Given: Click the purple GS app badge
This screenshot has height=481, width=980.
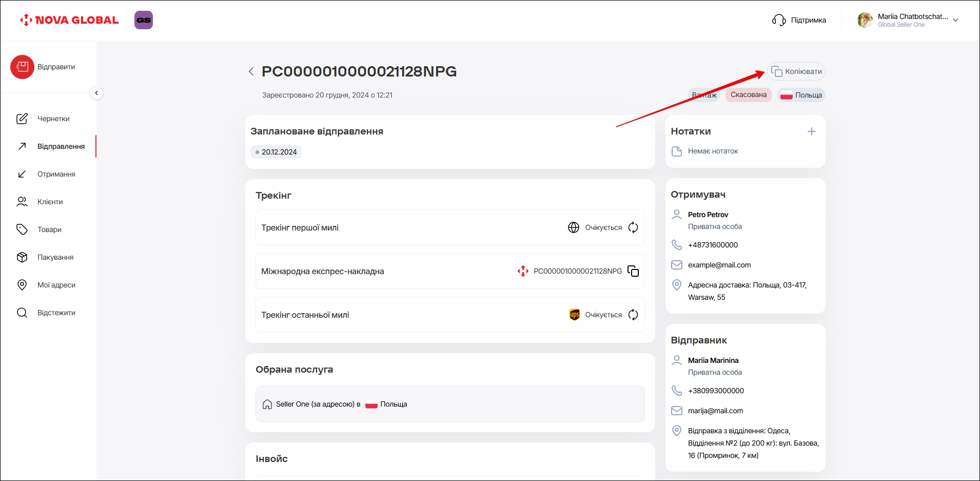Looking at the screenshot, I should 144,20.
